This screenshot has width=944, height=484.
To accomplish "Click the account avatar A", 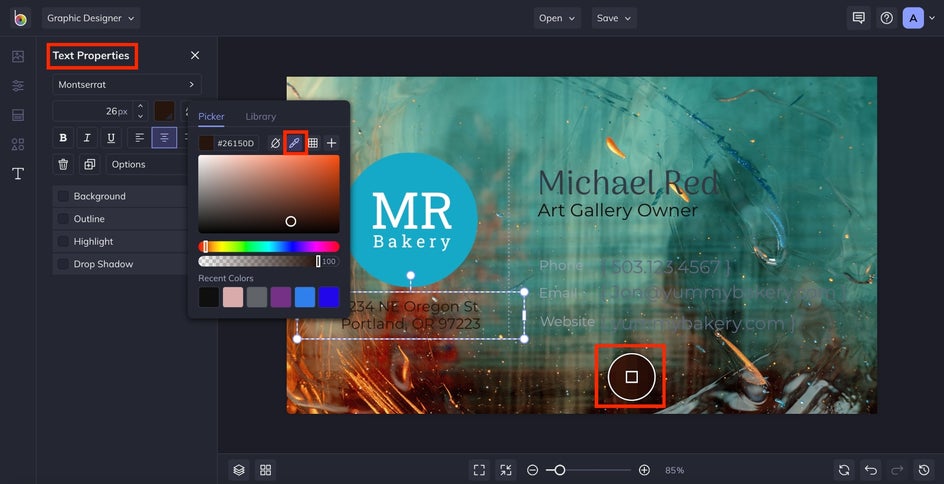I will coord(913,18).
